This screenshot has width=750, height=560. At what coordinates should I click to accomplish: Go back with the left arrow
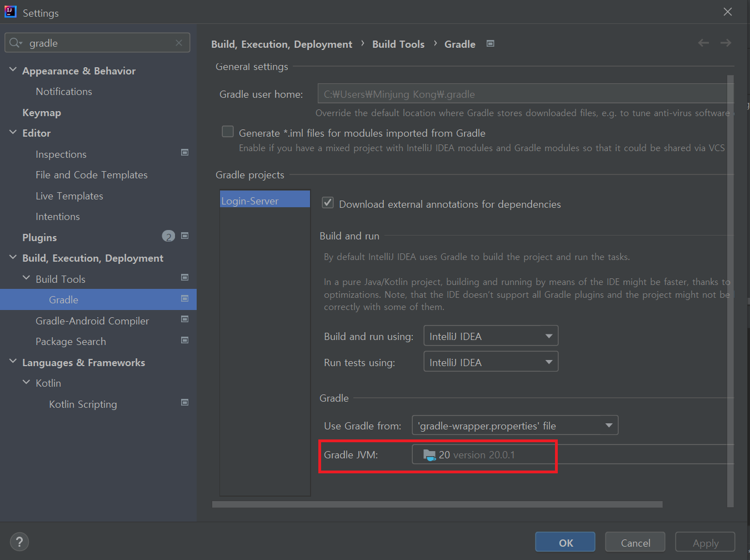[x=703, y=43]
